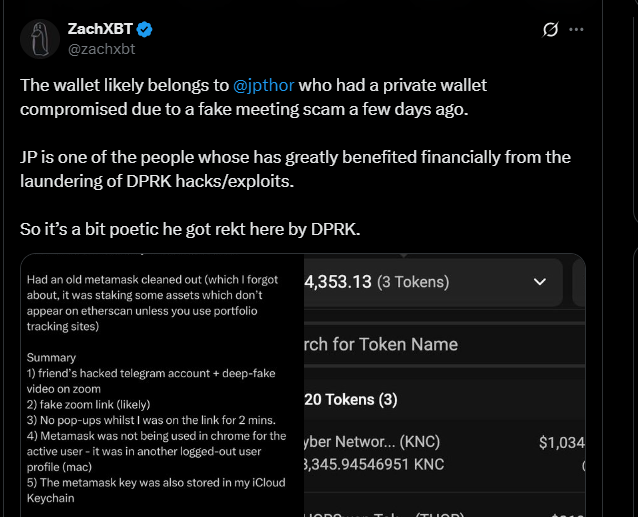Expand the chevron beside 3 Tokens
This screenshot has width=638, height=517.
[x=540, y=281]
